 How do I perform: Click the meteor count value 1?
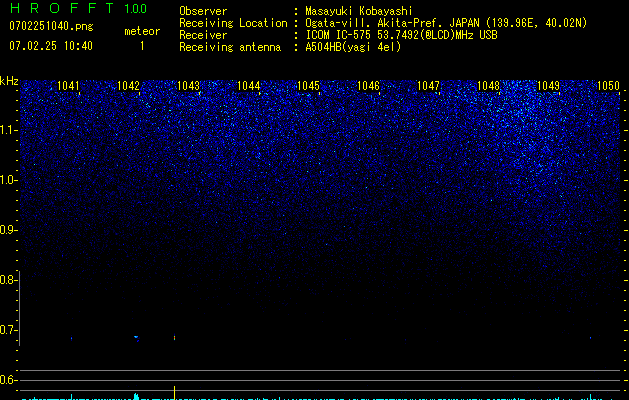(142, 46)
